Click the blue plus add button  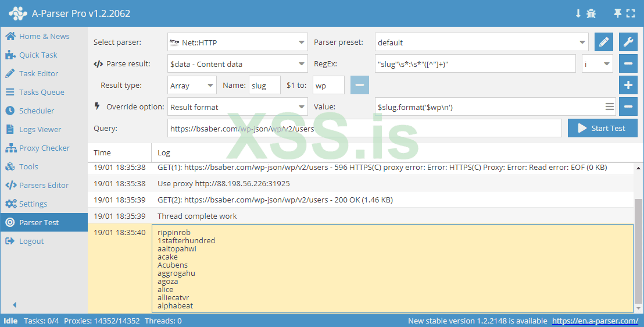pyautogui.click(x=628, y=85)
